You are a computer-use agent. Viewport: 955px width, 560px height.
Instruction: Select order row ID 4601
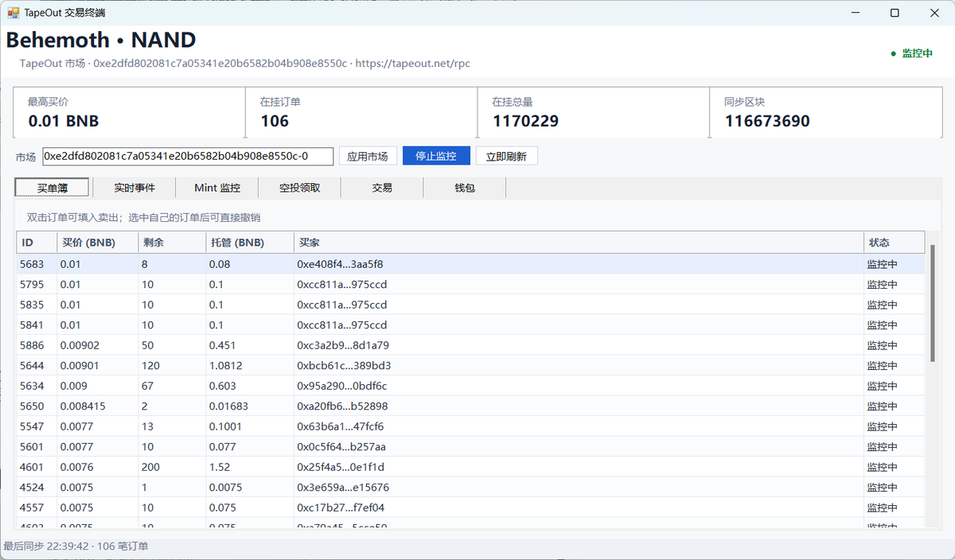point(471,467)
